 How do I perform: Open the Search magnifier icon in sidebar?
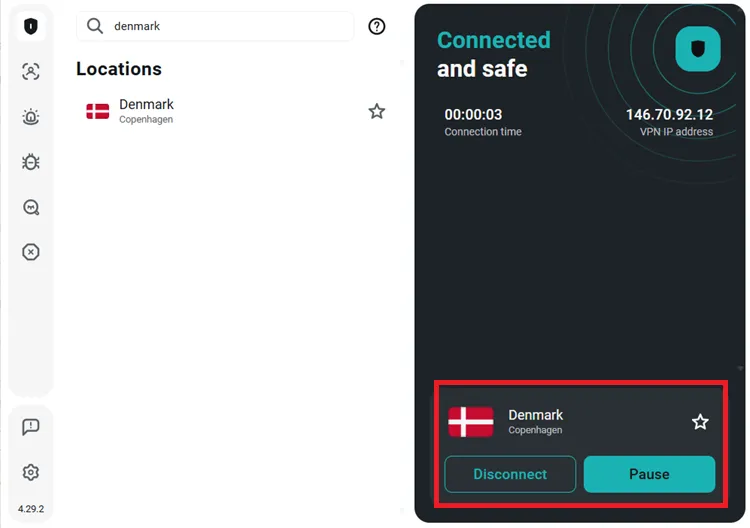pyautogui.click(x=31, y=207)
